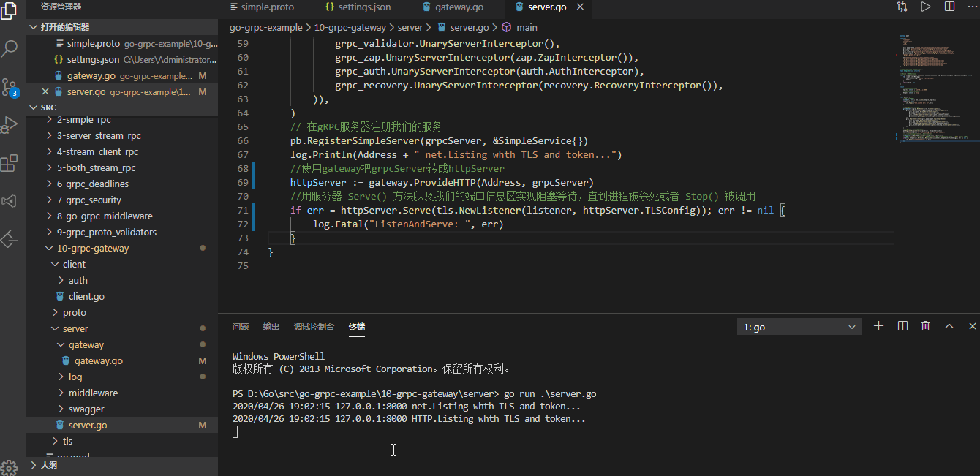The width and height of the screenshot is (980, 476).
Task: Toggle the editor layout icon
Action: (x=902, y=326)
